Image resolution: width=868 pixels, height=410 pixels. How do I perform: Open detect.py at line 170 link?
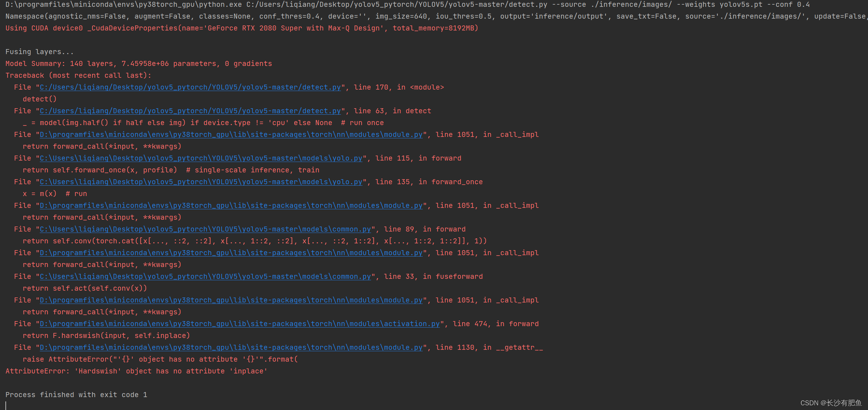(x=189, y=87)
